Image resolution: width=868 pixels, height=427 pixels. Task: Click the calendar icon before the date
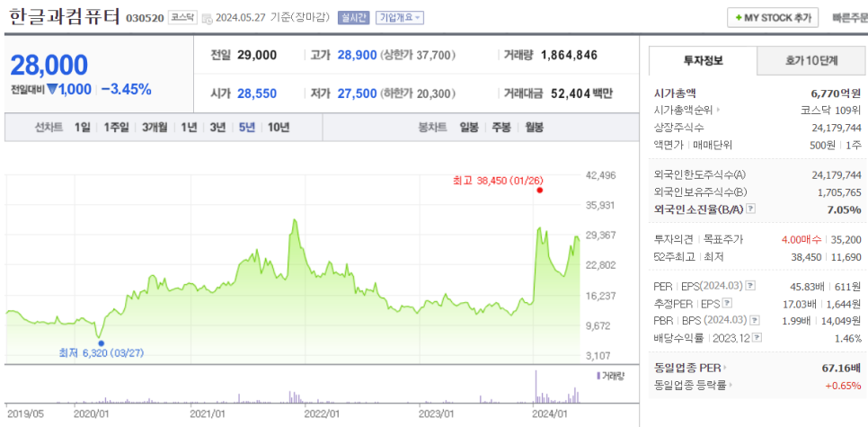tap(207, 19)
